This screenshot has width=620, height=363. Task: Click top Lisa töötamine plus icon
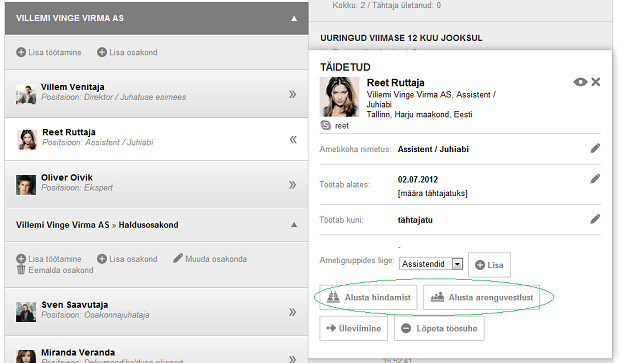pos(21,52)
